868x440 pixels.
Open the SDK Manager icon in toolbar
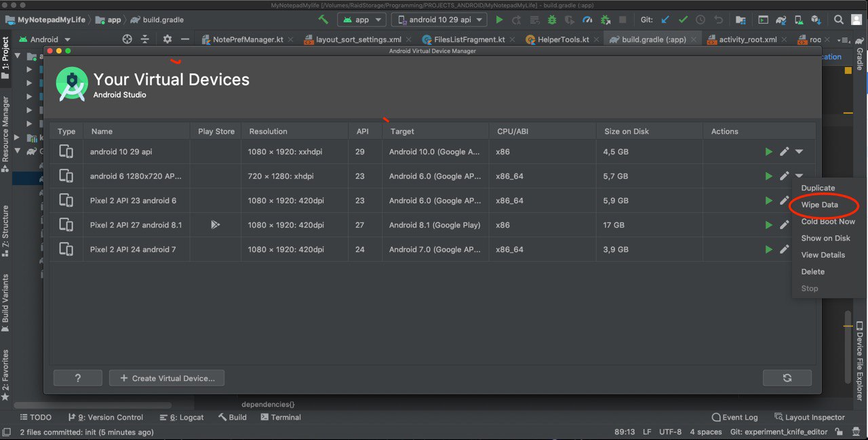816,20
